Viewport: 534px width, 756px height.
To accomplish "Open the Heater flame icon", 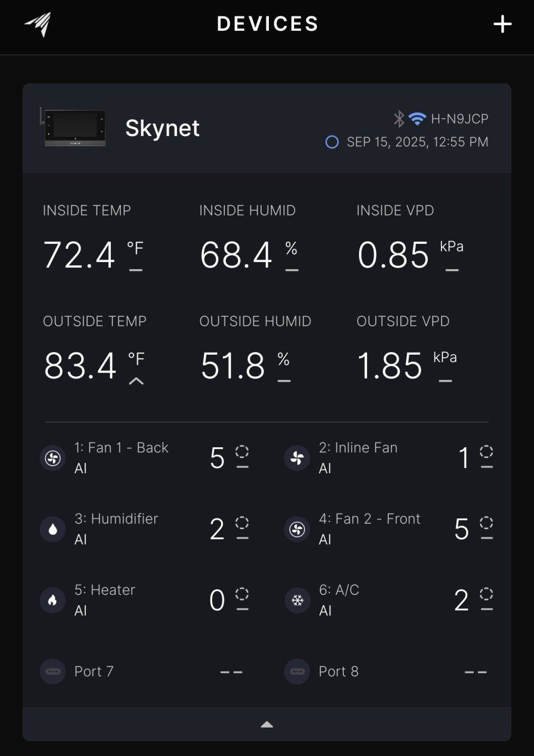I will coord(53,600).
